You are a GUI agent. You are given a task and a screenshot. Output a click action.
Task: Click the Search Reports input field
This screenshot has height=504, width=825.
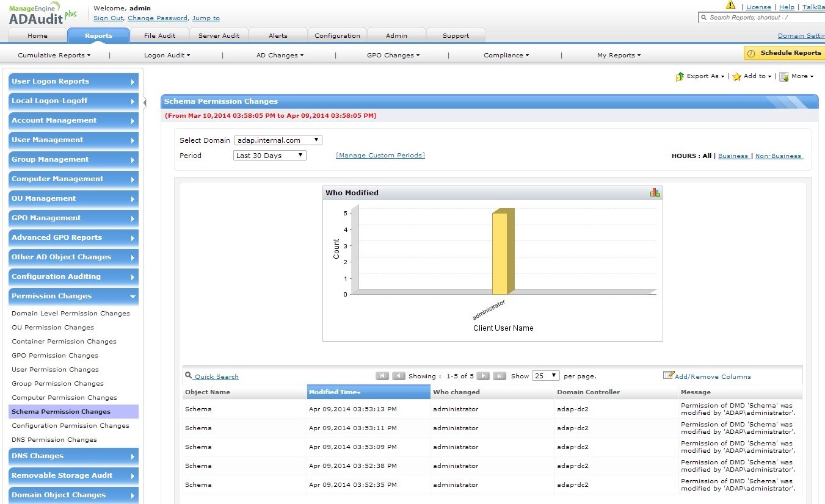[763, 18]
